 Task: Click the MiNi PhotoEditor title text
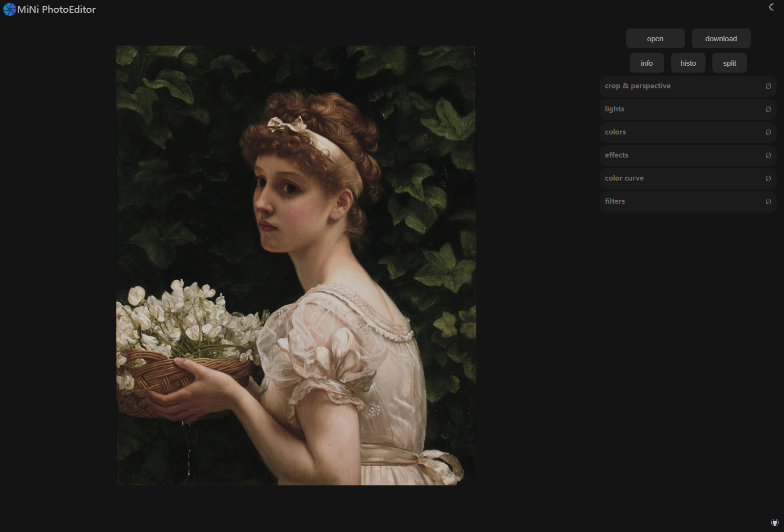pyautogui.click(x=56, y=9)
